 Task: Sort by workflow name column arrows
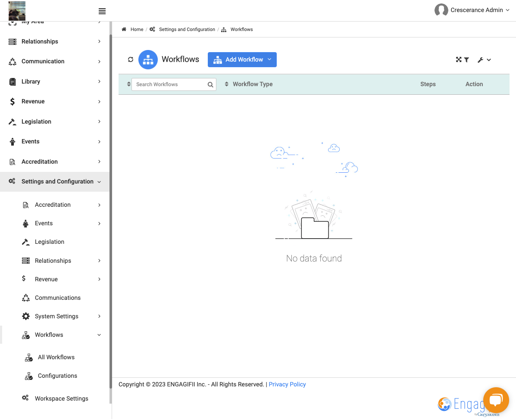[128, 84]
